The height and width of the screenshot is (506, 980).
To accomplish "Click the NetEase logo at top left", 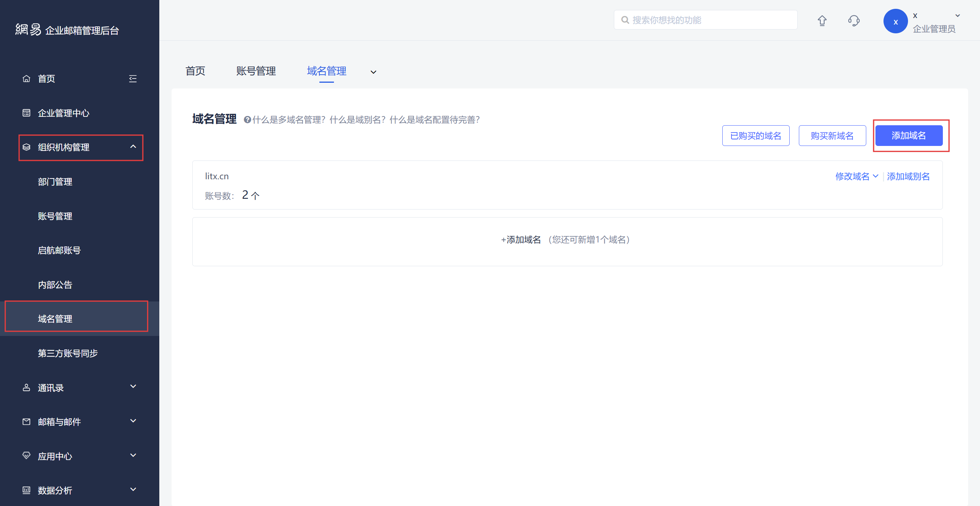I will (28, 29).
